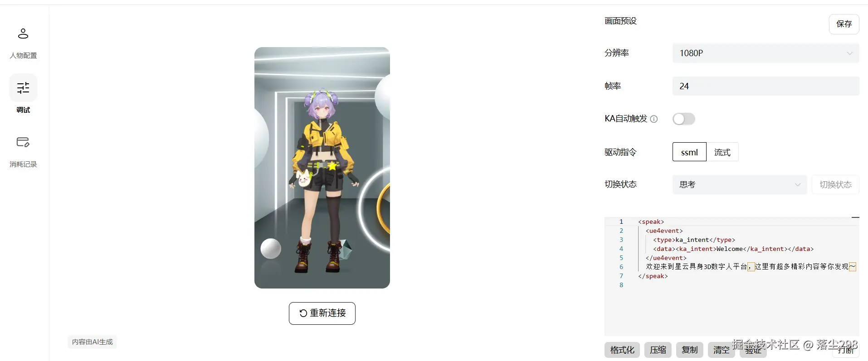Image resolution: width=868 pixels, height=361 pixels.
Task: Select the 调试 sliders icon
Action: (x=23, y=87)
